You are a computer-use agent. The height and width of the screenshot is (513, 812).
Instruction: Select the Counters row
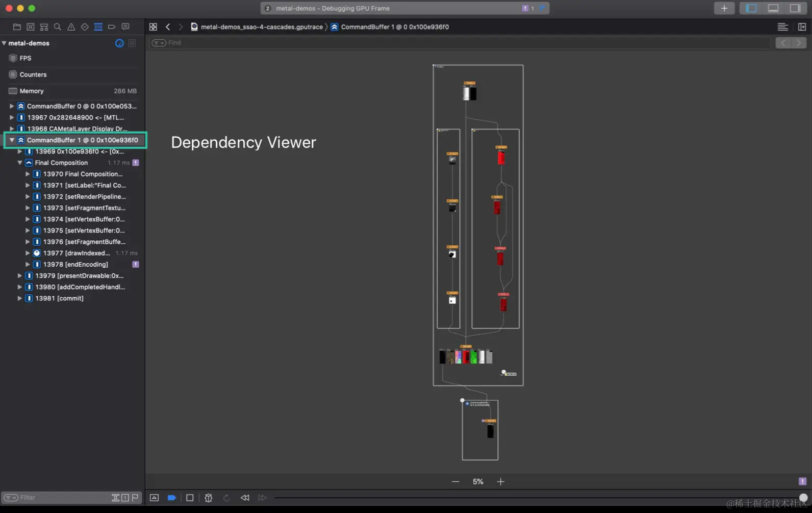click(72, 74)
